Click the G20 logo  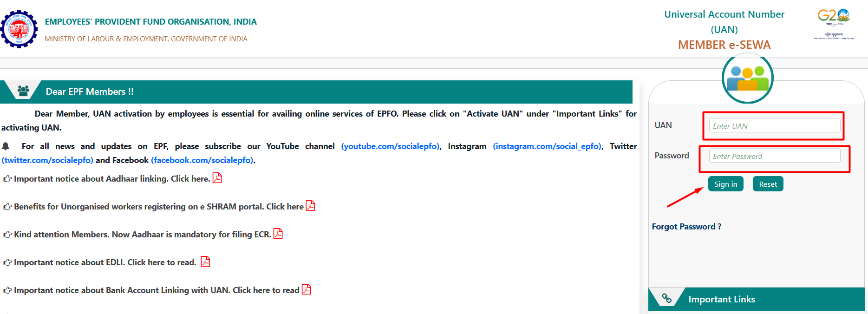coord(834,22)
